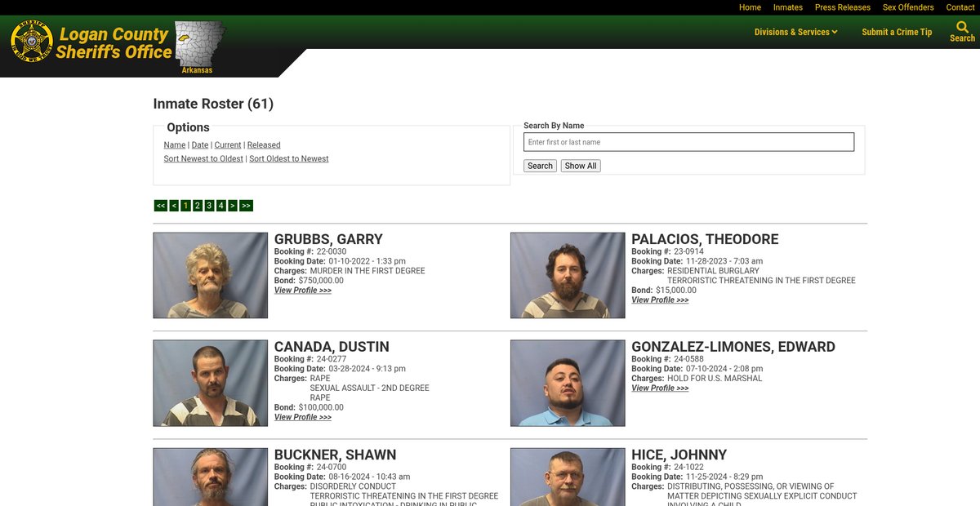Open the Press Releases menu item

coord(843,7)
